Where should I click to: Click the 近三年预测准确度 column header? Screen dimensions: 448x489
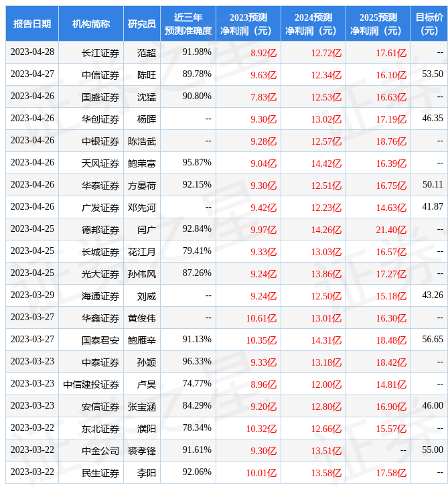pos(188,23)
